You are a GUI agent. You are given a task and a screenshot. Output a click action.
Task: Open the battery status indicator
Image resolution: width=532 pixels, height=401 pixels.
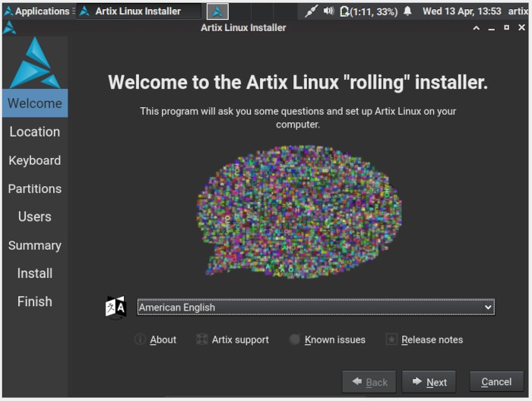(x=369, y=11)
